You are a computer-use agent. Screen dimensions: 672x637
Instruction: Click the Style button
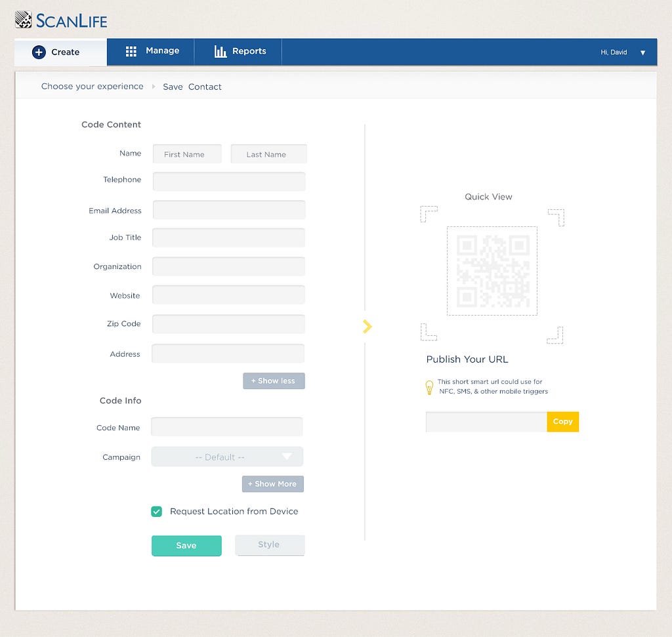tap(270, 545)
